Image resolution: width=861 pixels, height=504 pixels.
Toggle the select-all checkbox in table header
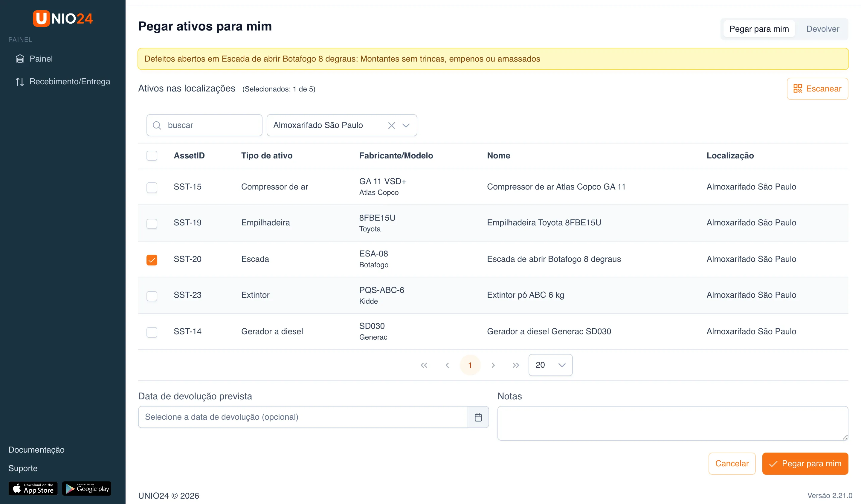(x=152, y=156)
